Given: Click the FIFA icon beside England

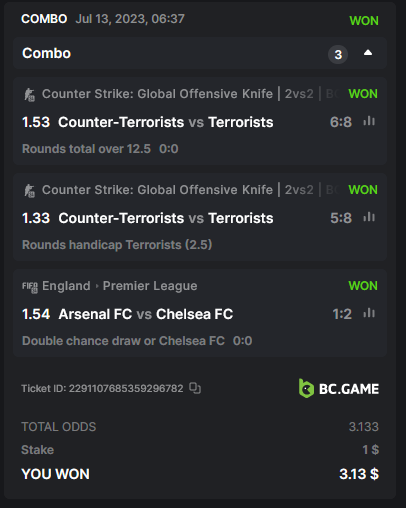Looking at the screenshot, I should pos(30,287).
